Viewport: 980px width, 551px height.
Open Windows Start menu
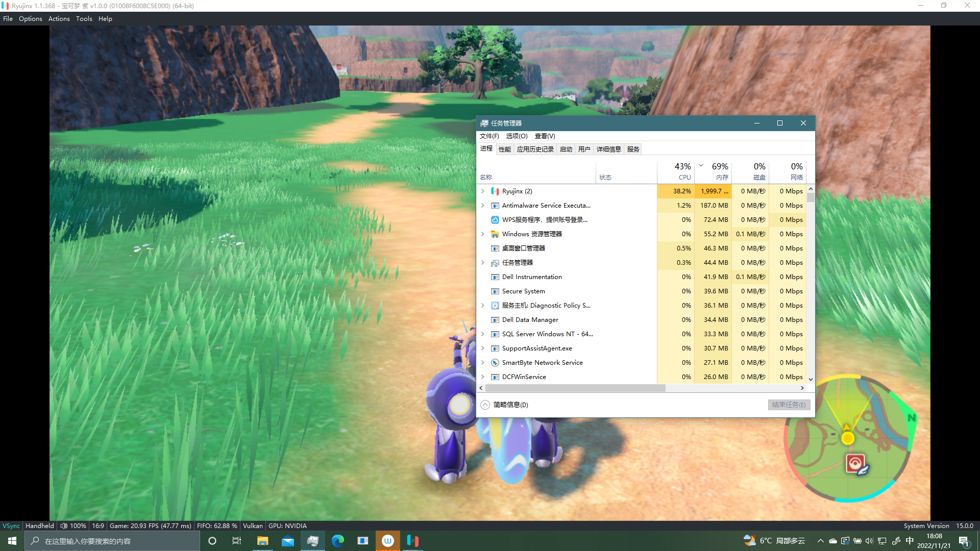(x=12, y=541)
